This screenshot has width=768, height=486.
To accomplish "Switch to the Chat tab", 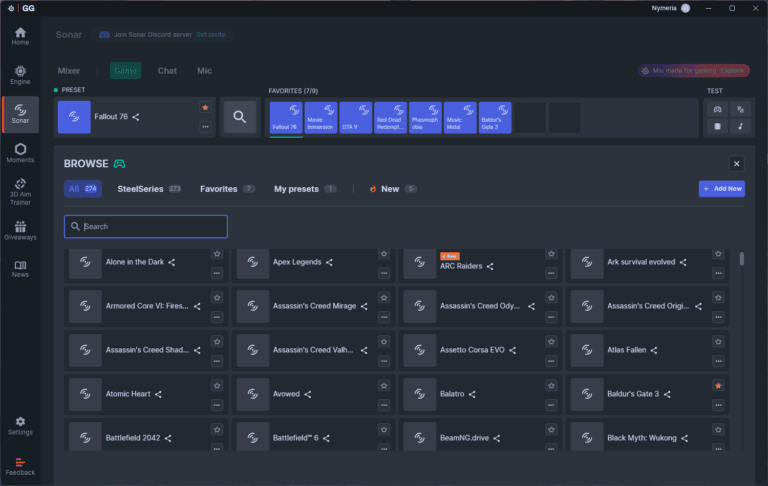I will pos(167,71).
